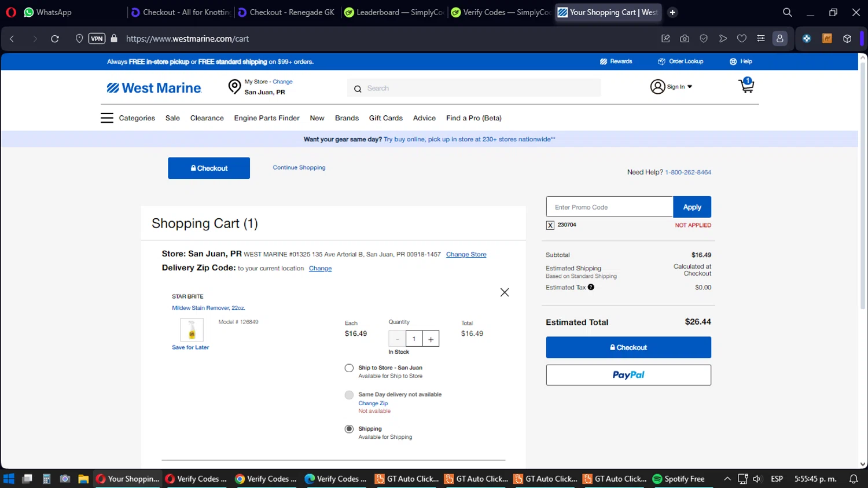Click the search magnifier inside West Marine search
Image resolution: width=868 pixels, height=488 pixels.
(358, 89)
